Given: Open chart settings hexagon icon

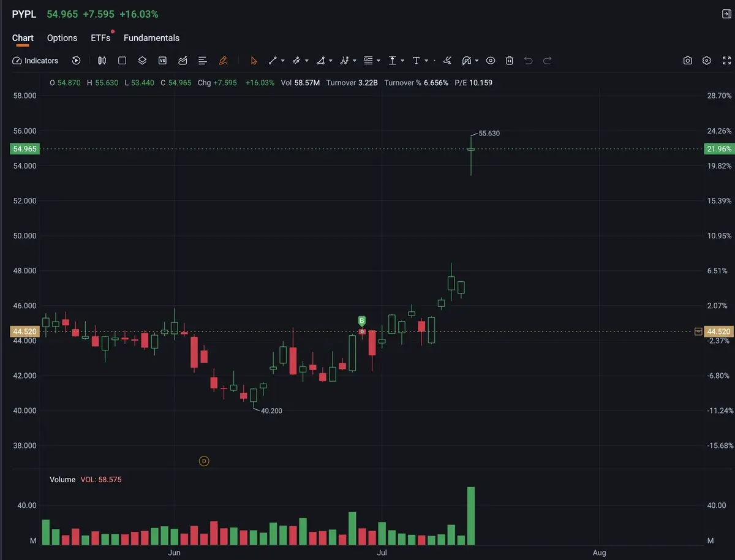Looking at the screenshot, I should 707,61.
